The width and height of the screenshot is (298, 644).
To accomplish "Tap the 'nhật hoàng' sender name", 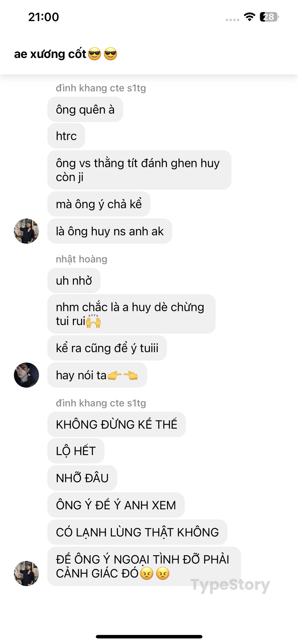I will 82,259.
